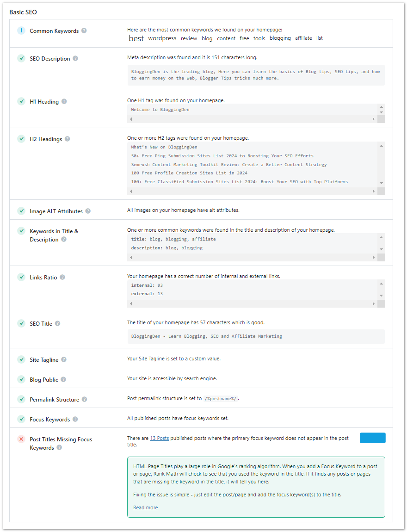This screenshot has height=532, width=407.
Task: Click the green checkmark beside H1 Heading
Action: pos(21,101)
